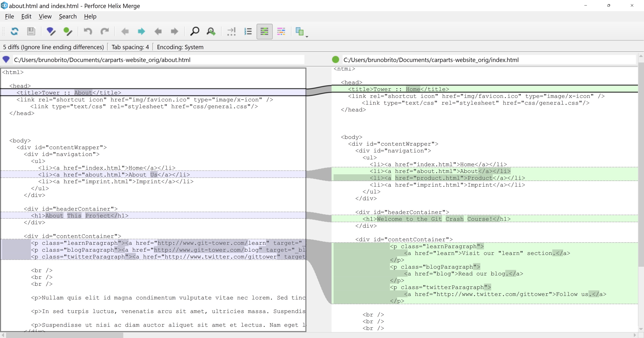Toggle line numbers display

coord(248,31)
